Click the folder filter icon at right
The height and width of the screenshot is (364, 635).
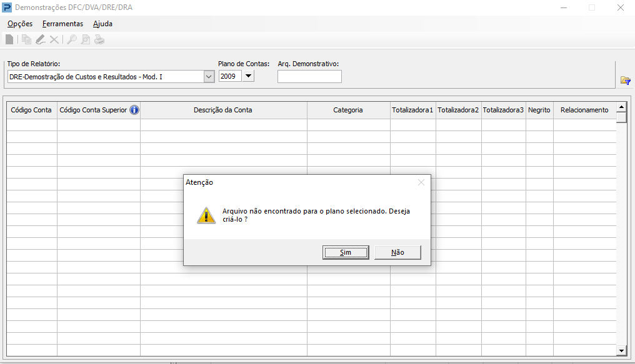(x=625, y=81)
